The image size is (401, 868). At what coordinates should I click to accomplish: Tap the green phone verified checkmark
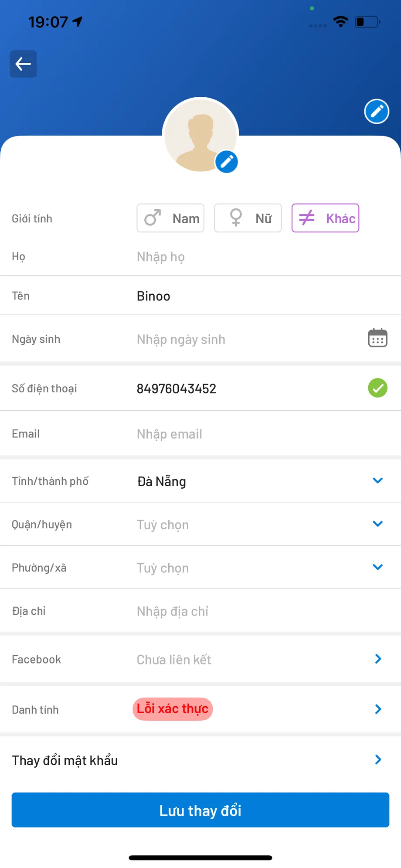point(377,388)
